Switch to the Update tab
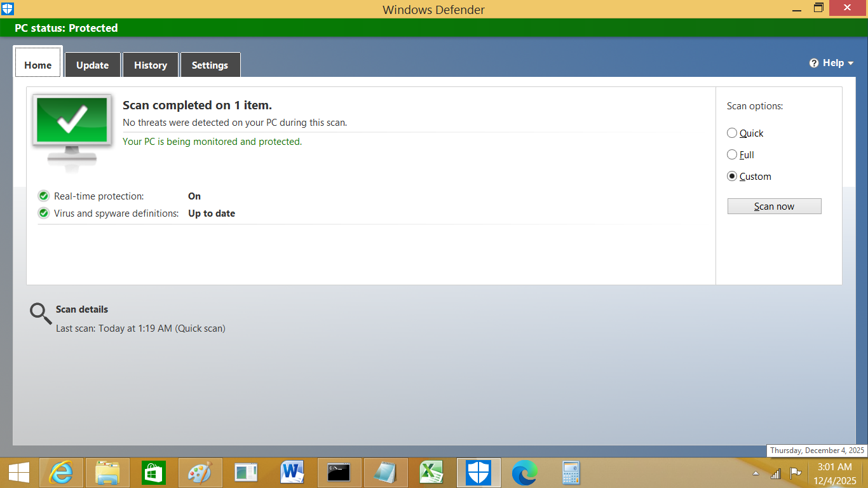This screenshot has height=488, width=868. tap(93, 65)
